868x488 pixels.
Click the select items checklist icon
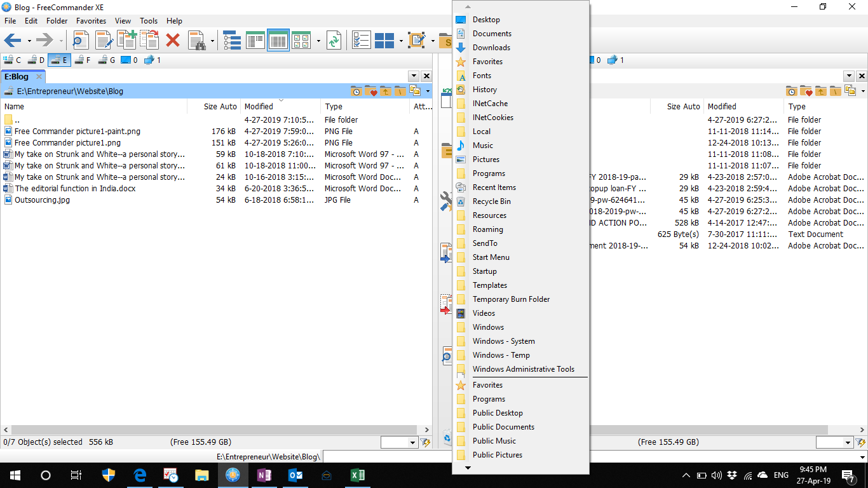pyautogui.click(x=361, y=41)
